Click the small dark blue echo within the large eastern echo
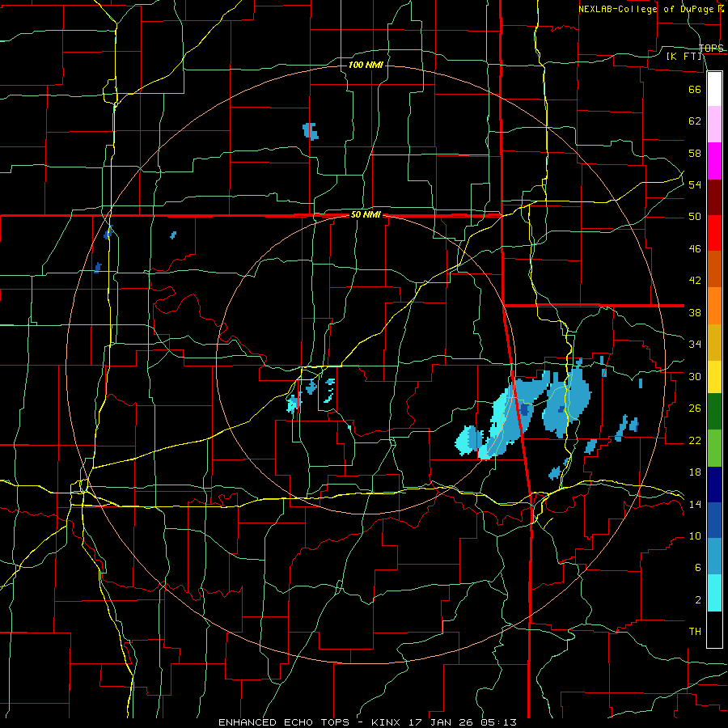The height and width of the screenshot is (728, 728). pos(525,410)
